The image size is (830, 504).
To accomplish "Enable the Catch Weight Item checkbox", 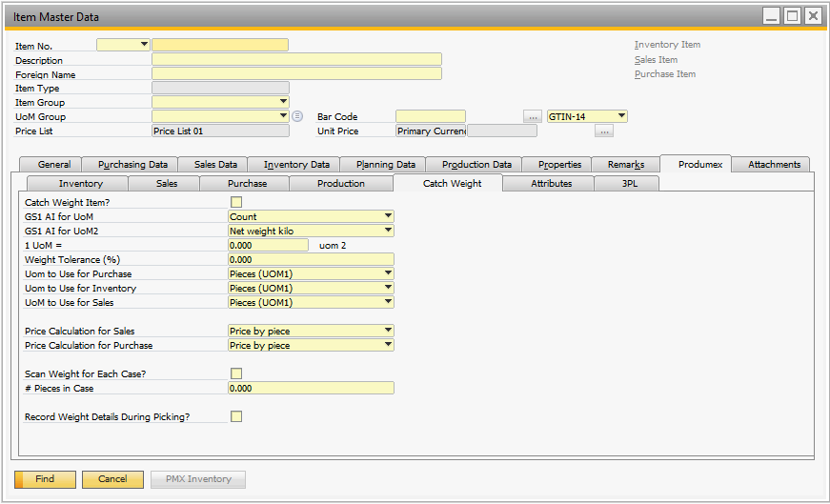I will (x=236, y=202).
